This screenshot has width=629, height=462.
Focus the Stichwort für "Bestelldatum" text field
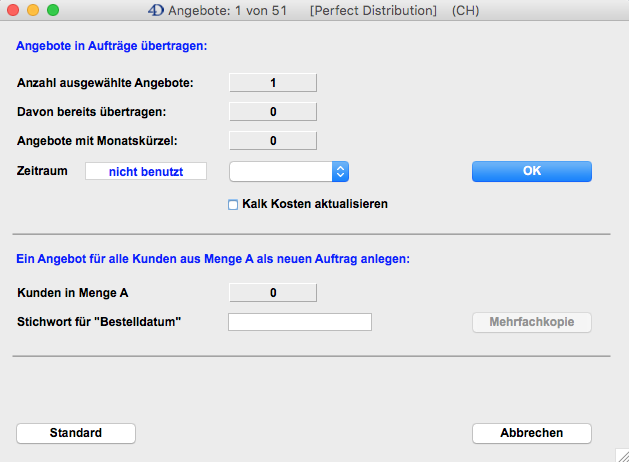point(300,322)
